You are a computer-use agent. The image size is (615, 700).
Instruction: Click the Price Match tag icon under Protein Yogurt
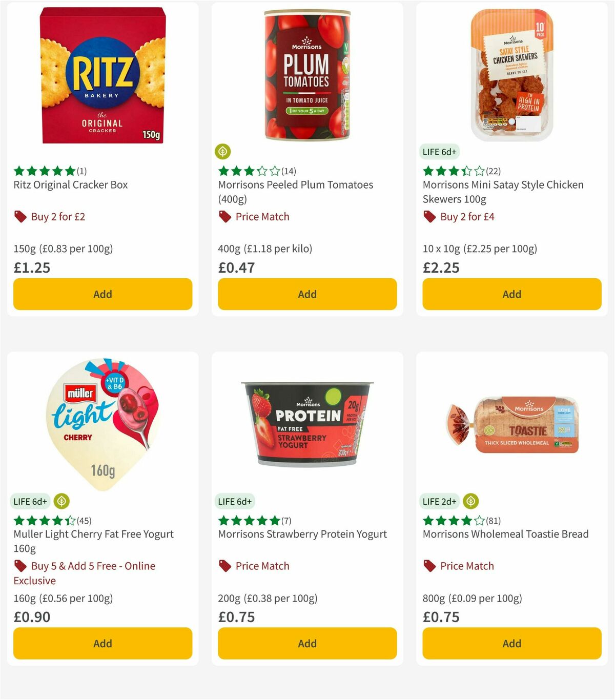click(224, 566)
